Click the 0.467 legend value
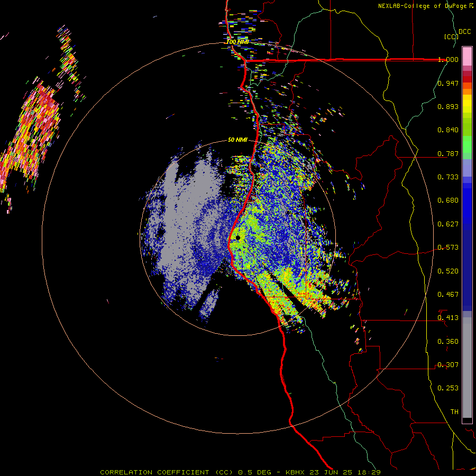Image resolution: width=476 pixels, height=476 pixels. point(448,295)
